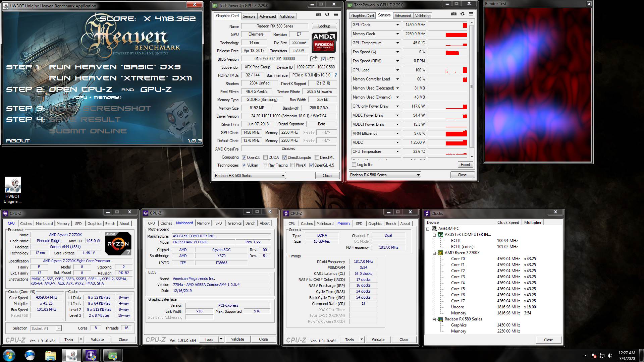Click the GPU Load sensor graph
This screenshot has width=644, height=362.
[448, 70]
